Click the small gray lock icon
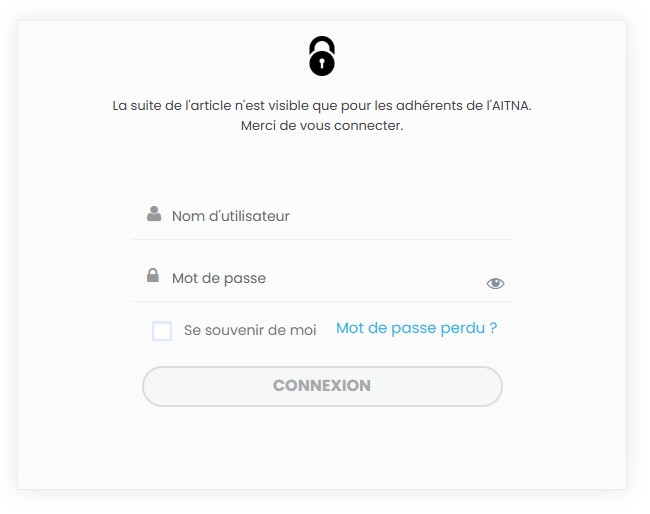The image size is (650, 514). coord(153,275)
